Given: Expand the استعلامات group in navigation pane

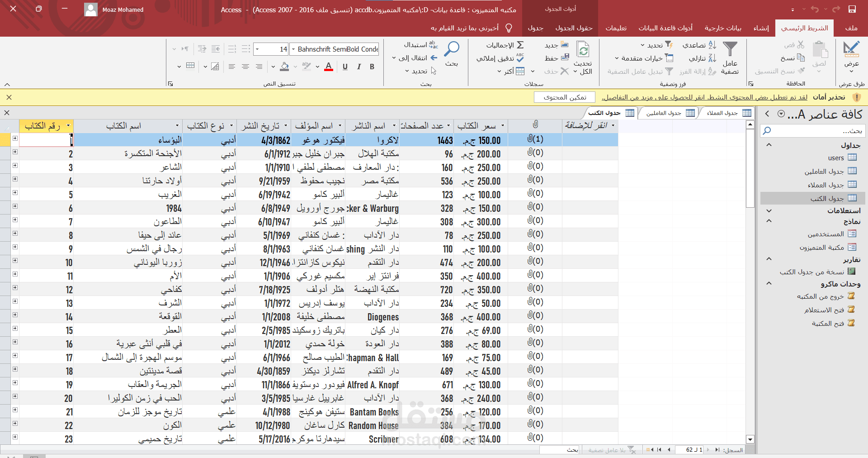Looking at the screenshot, I should click(x=769, y=210).
